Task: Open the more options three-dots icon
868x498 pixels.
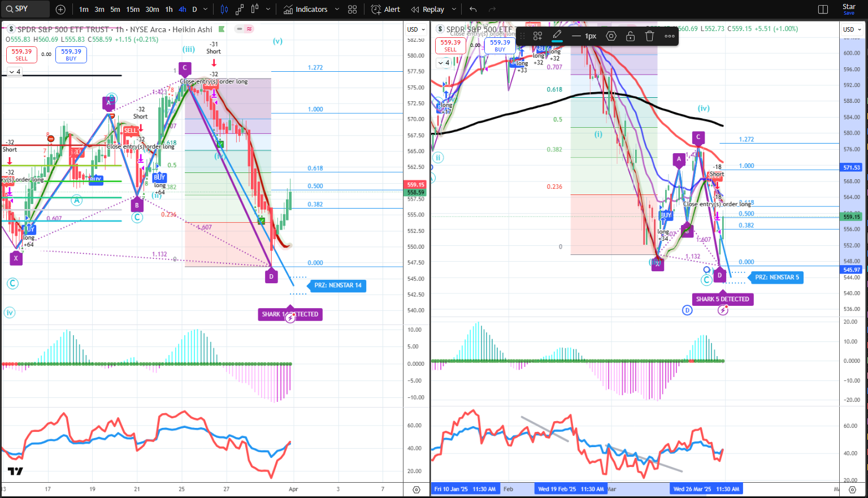Action: pyautogui.click(x=669, y=36)
